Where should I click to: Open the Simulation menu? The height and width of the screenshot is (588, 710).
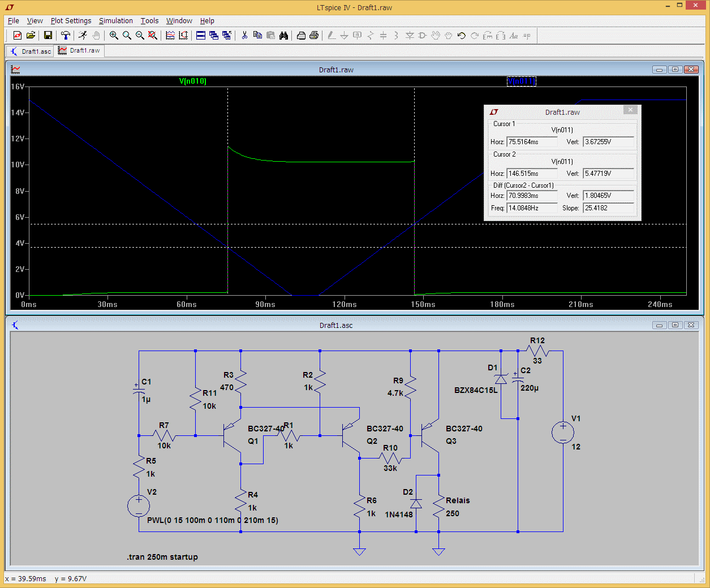(116, 20)
